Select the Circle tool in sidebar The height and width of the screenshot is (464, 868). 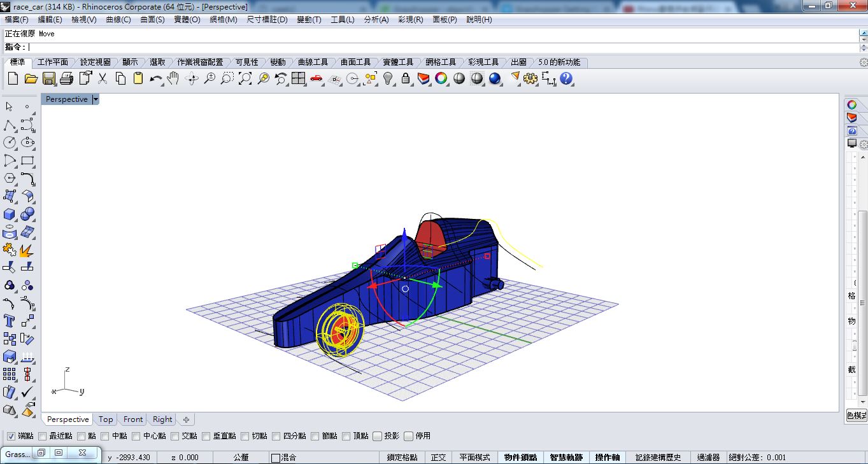[10, 143]
